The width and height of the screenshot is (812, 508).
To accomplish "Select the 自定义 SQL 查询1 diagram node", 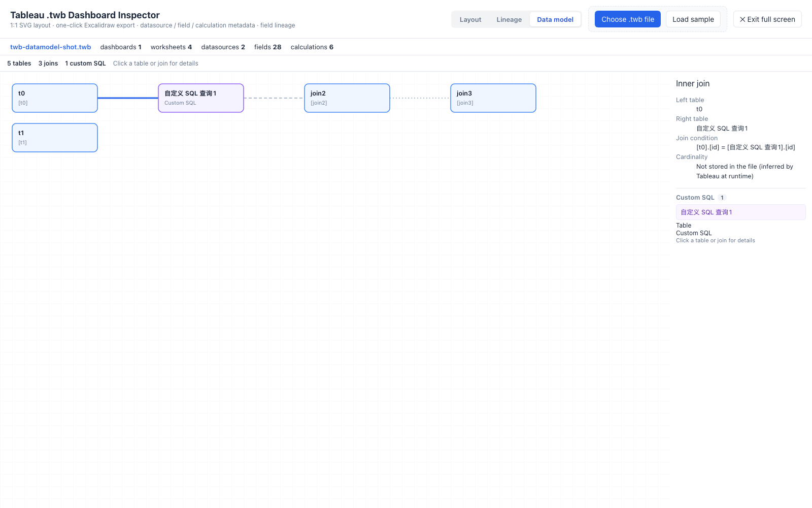I will [x=201, y=98].
